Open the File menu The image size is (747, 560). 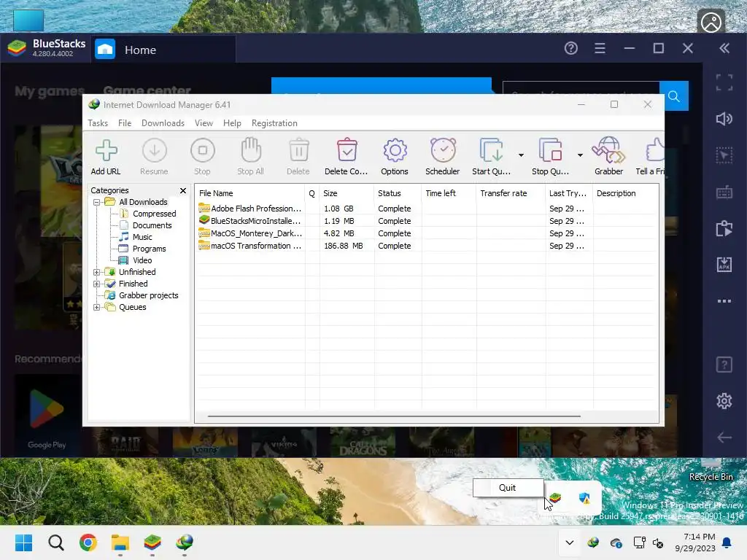click(x=125, y=122)
